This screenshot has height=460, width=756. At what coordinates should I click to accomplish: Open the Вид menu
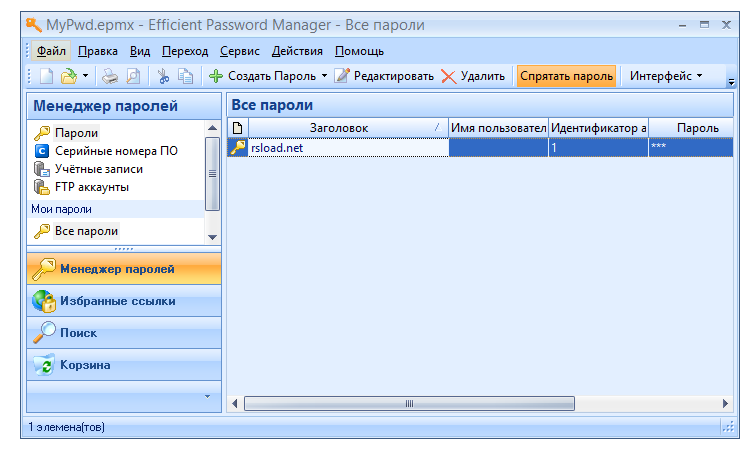tap(140, 51)
